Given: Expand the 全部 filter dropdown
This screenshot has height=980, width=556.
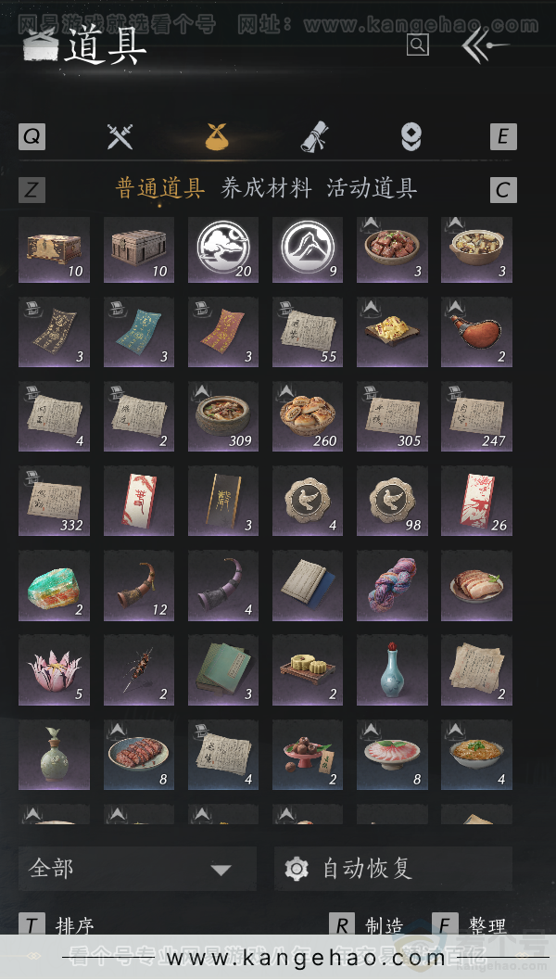Looking at the screenshot, I should click(x=137, y=869).
